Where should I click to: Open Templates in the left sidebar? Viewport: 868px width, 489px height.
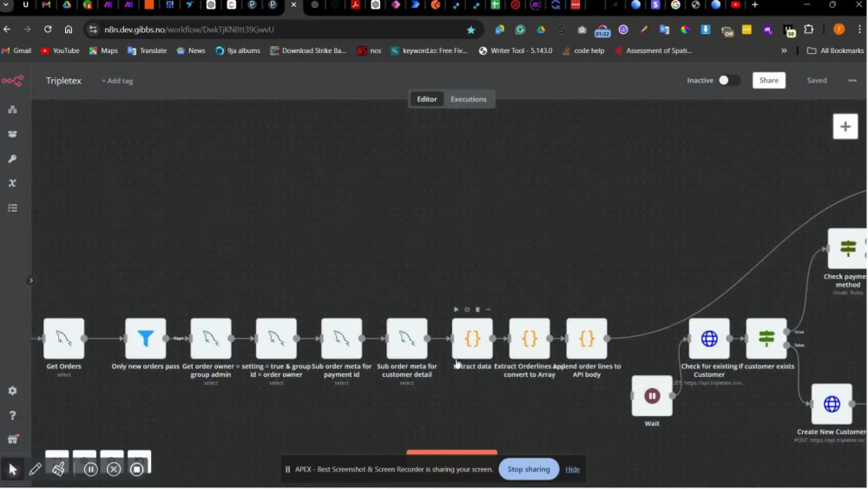coord(12,134)
